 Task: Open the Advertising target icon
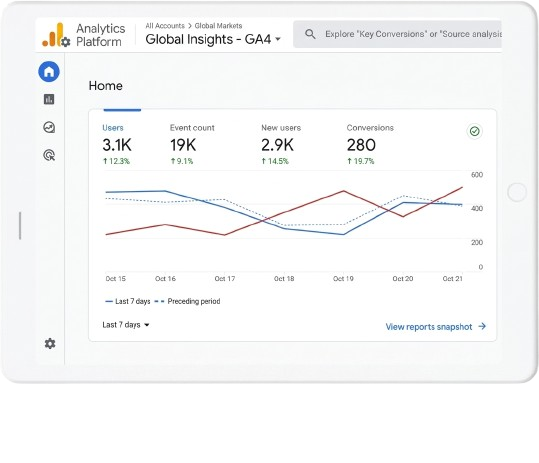[x=49, y=155]
